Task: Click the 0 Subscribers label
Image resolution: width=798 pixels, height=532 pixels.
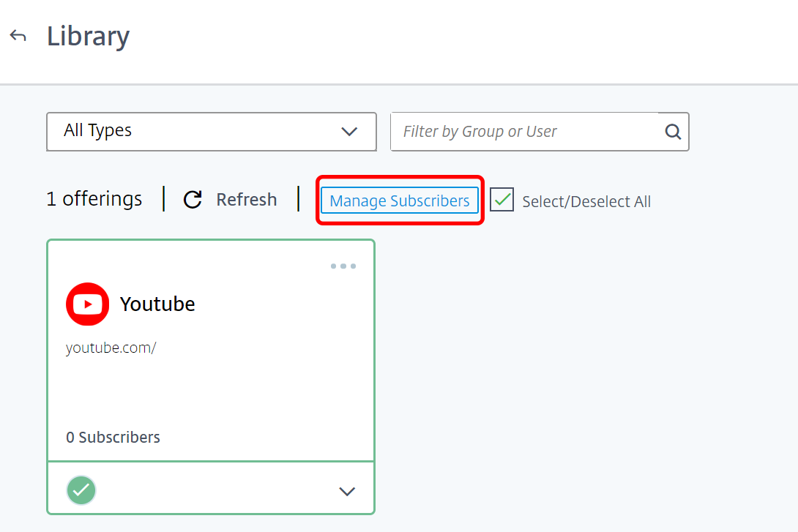Action: pyautogui.click(x=113, y=438)
